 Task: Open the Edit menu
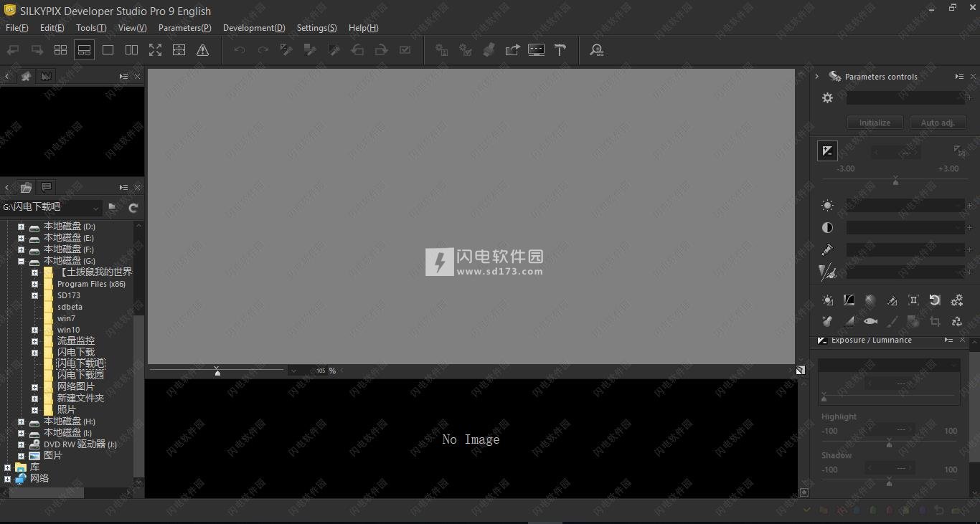52,28
